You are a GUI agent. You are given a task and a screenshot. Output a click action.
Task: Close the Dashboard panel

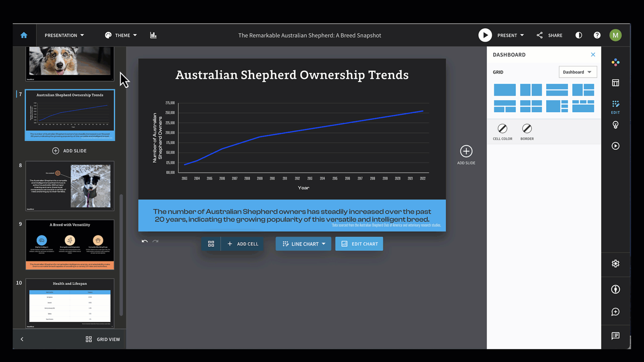(x=593, y=55)
